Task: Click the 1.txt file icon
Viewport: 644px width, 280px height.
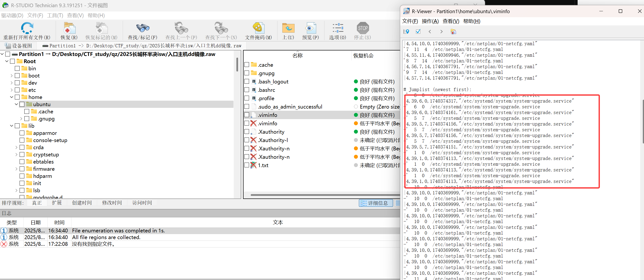Action: (x=254, y=165)
